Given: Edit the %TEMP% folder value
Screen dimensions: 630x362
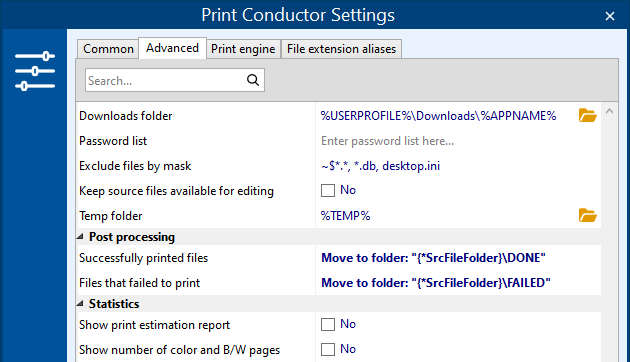Looking at the screenshot, I should [x=345, y=216].
